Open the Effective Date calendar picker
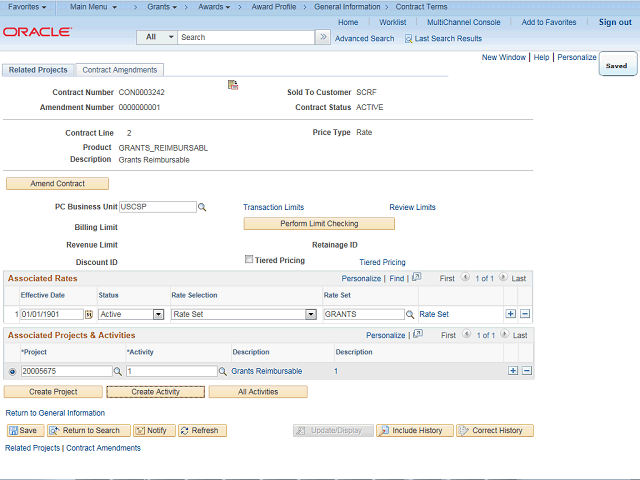Screen dimensions: 640x480 coord(89,314)
